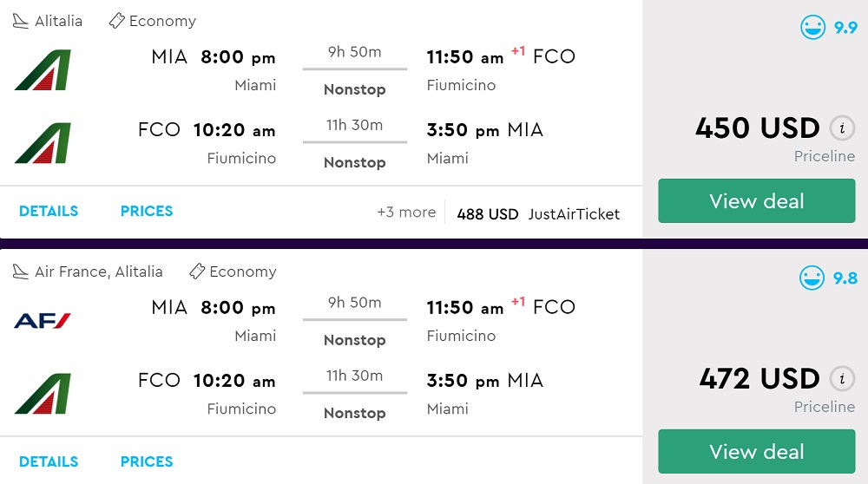Viewport: 868px width, 484px height.
Task: Click the Priceline label under 450 USD
Action: (x=825, y=157)
